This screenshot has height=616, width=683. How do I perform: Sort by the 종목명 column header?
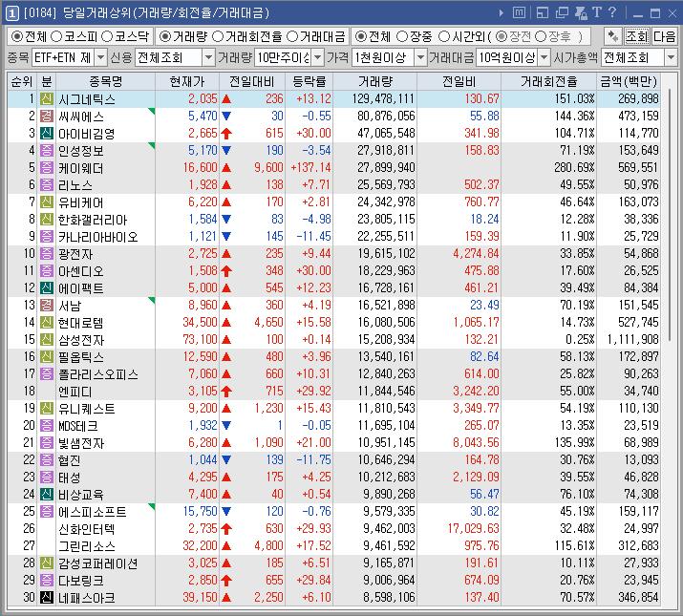[x=105, y=81]
